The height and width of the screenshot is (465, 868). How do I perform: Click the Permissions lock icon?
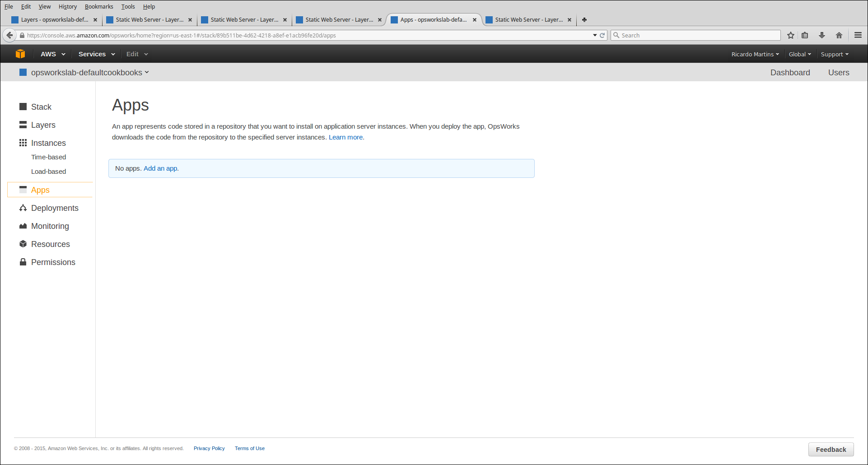[23, 262]
